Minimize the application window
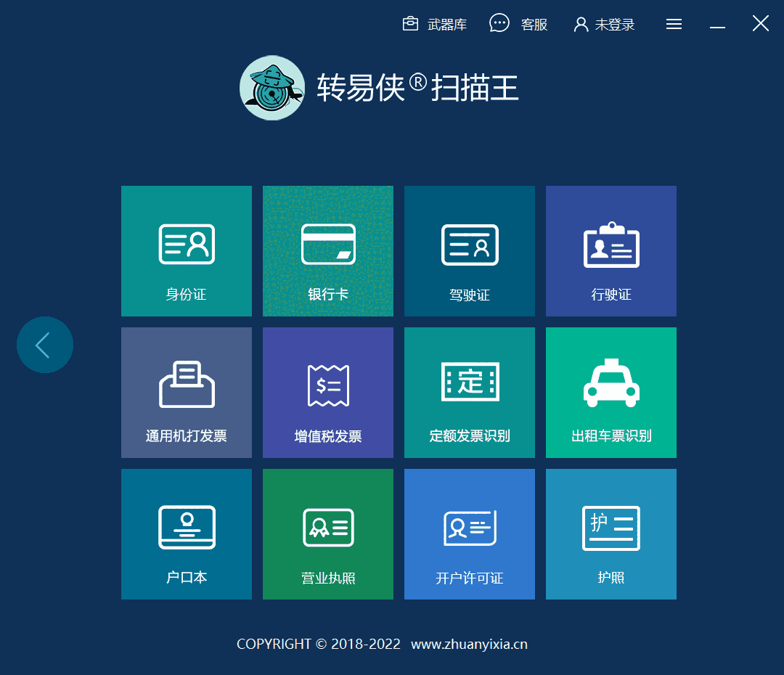 pyautogui.click(x=717, y=24)
